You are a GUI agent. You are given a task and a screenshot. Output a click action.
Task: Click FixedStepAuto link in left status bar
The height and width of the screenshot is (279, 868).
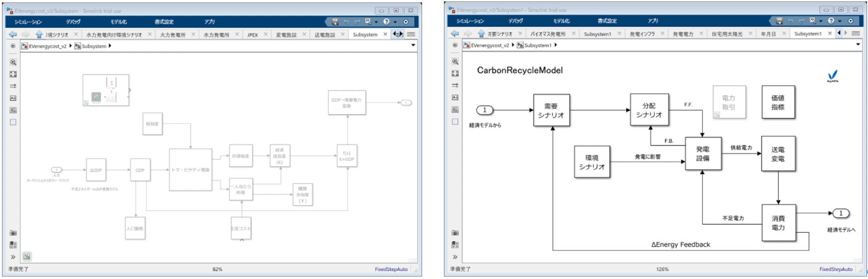click(391, 269)
